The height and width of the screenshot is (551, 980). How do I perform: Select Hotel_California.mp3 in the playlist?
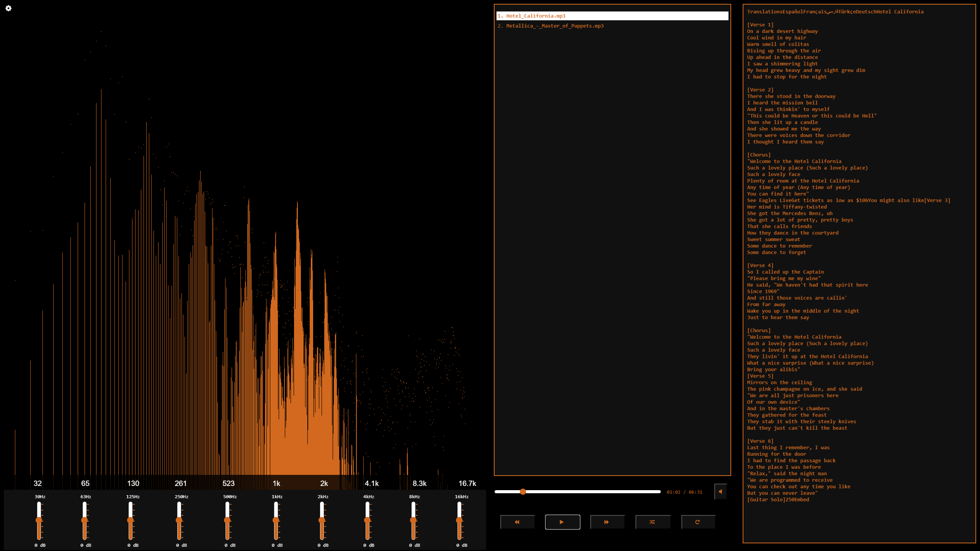tap(535, 16)
